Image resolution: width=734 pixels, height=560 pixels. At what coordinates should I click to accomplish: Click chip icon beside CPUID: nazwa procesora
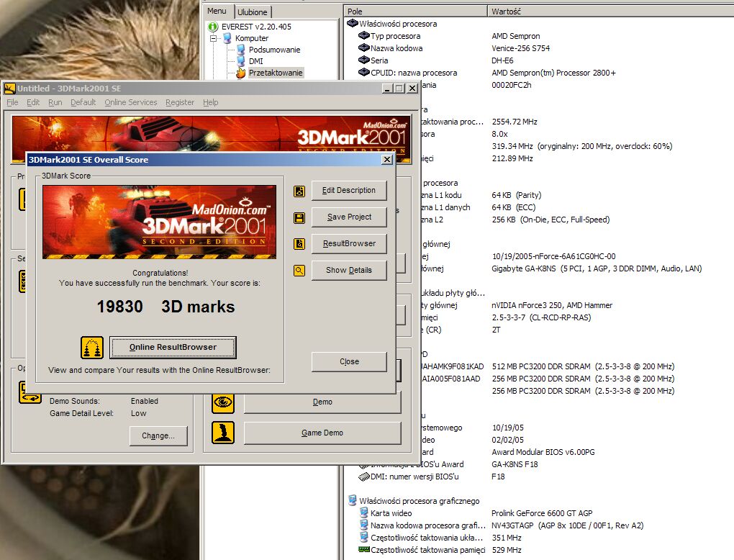[364, 72]
